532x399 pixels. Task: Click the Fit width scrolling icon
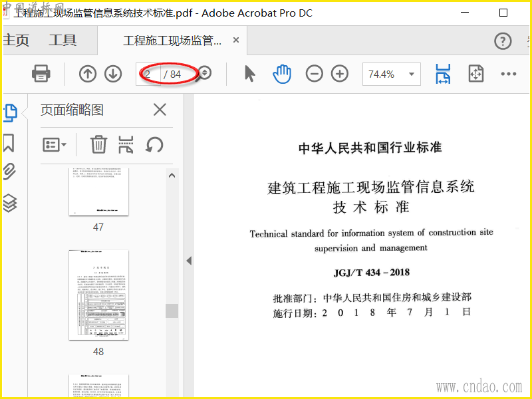click(443, 74)
